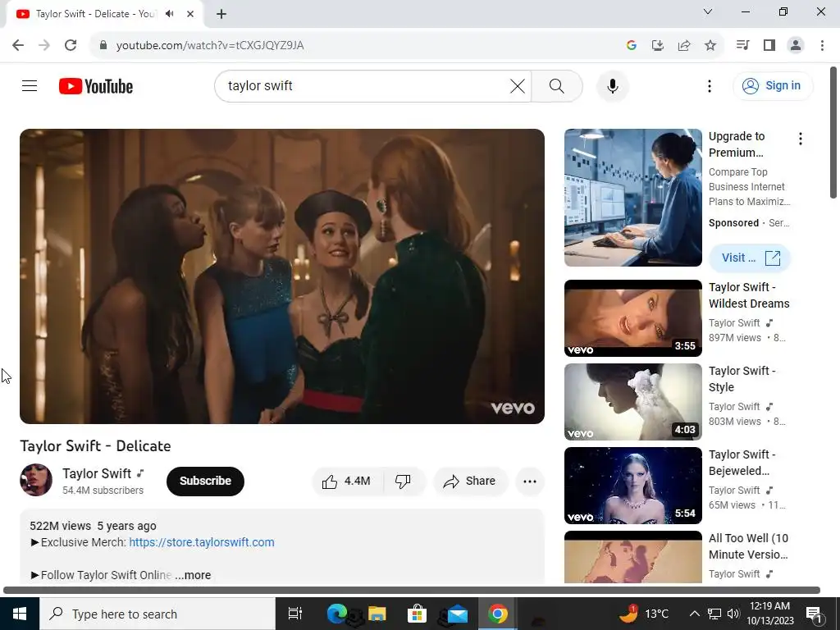Expand description with ...more
The image size is (840, 630).
pyautogui.click(x=193, y=575)
